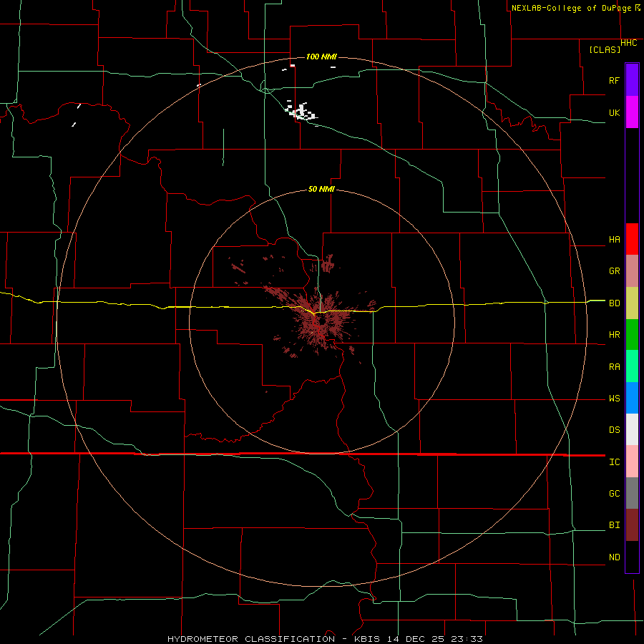The width and height of the screenshot is (644, 644).
Task: Click the DS legend label
Action: coord(614,430)
